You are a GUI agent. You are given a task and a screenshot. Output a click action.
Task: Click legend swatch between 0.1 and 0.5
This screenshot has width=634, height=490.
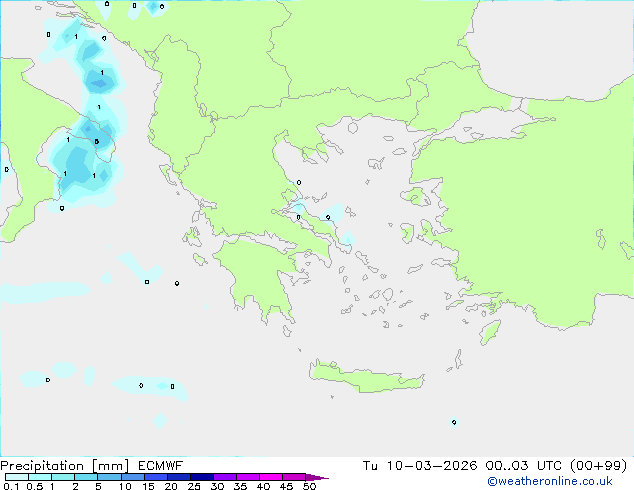click(x=17, y=477)
